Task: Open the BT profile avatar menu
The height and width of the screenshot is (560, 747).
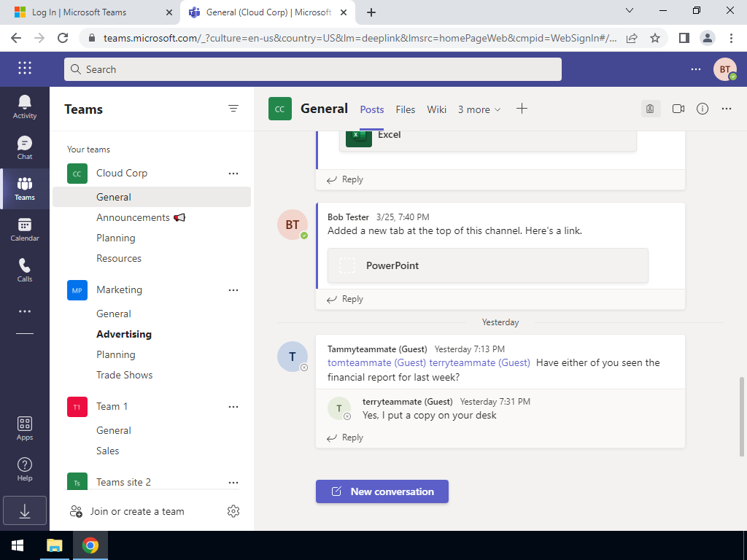Action: coord(724,69)
